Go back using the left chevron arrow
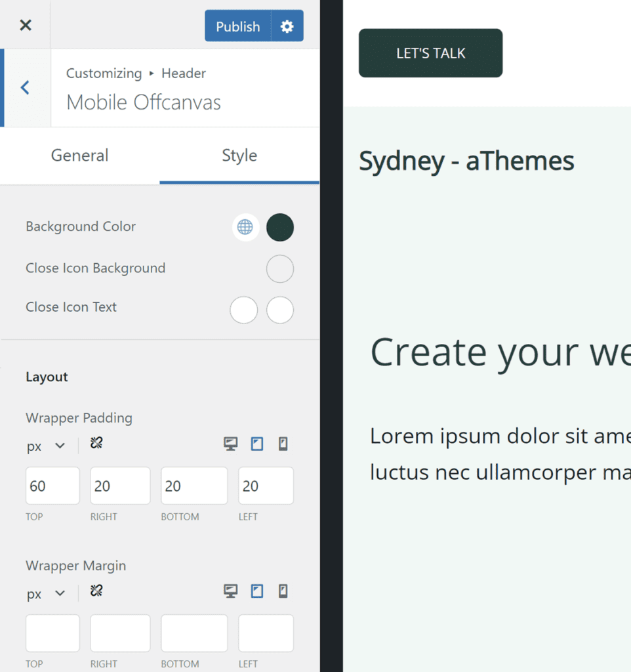631x672 pixels. coord(25,87)
